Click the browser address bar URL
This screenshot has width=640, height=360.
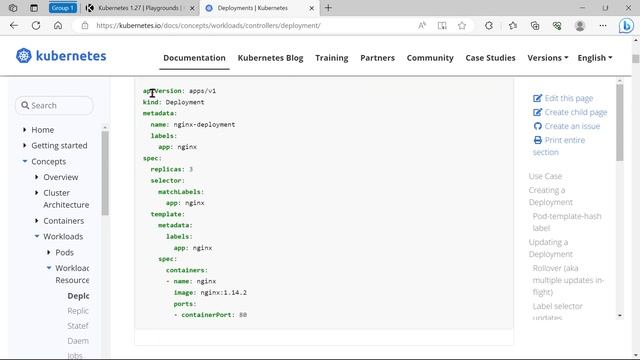pyautogui.click(x=208, y=25)
